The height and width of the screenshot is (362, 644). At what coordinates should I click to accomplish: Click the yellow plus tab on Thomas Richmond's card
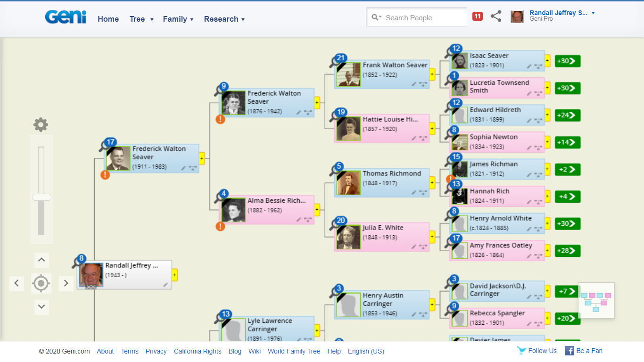tap(432, 182)
